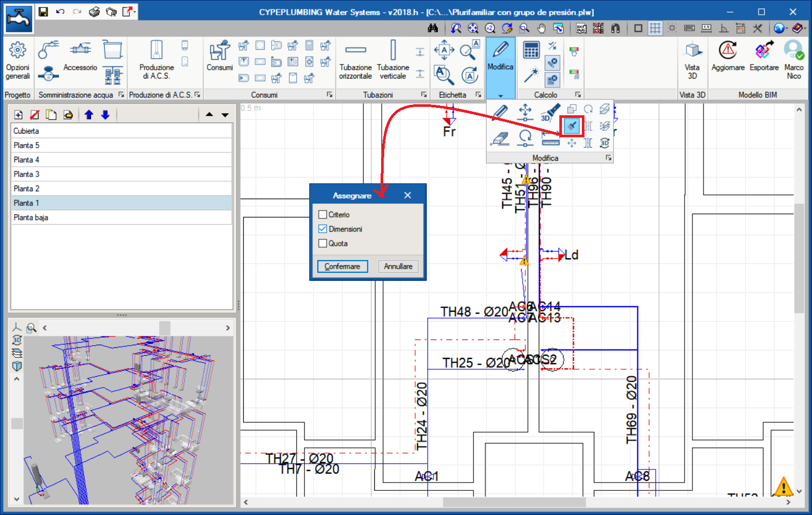Expand Calcolo group launcher

(x=578, y=95)
